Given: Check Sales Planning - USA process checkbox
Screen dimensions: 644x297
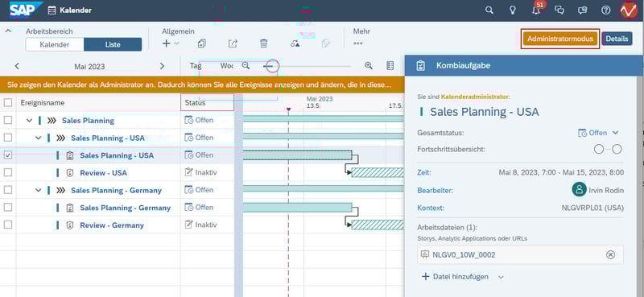Looking at the screenshot, I should (8, 137).
